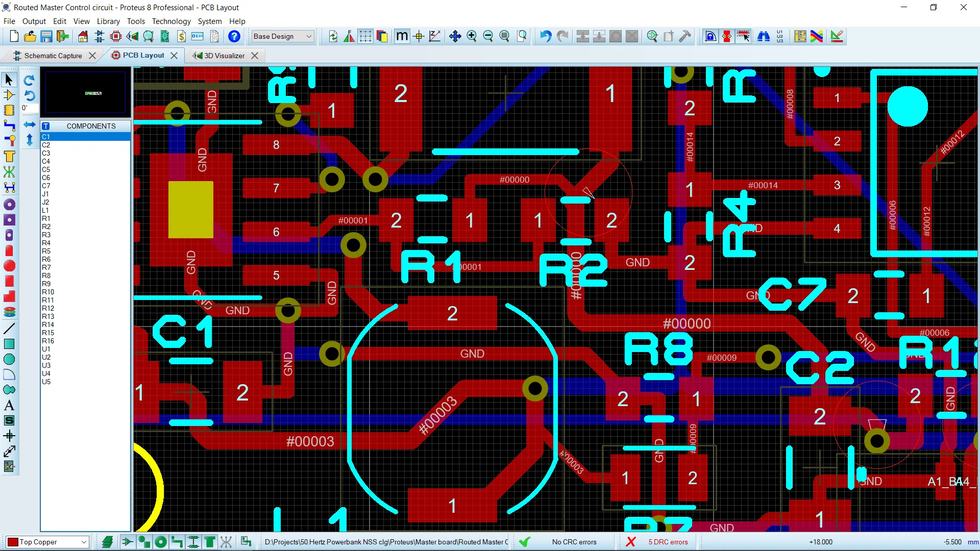The image size is (980, 551).
Task: Click the No CRC errors status indicator
Action: [575, 542]
